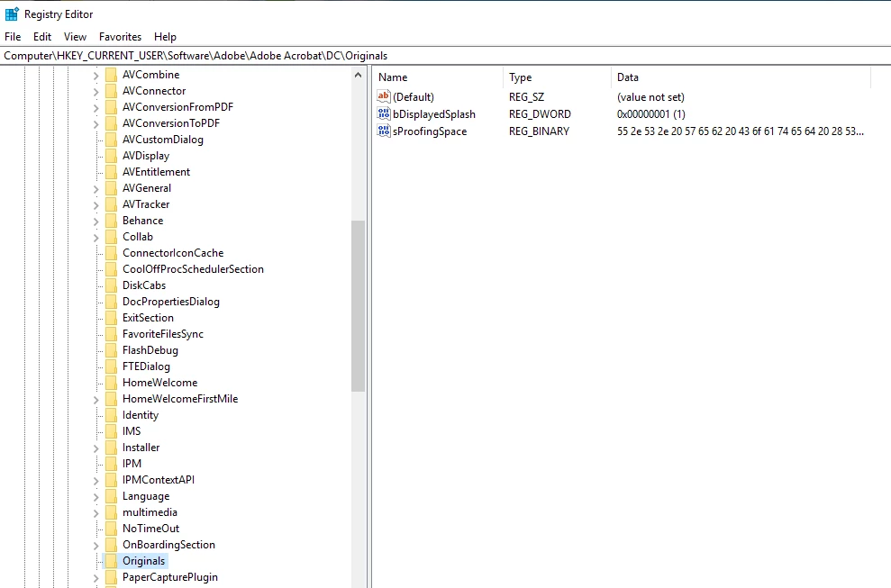Select the Behance key name

click(142, 221)
